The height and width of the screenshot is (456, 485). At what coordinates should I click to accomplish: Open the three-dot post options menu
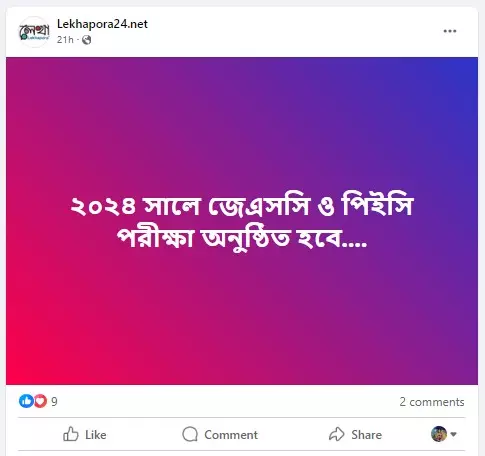tap(450, 31)
